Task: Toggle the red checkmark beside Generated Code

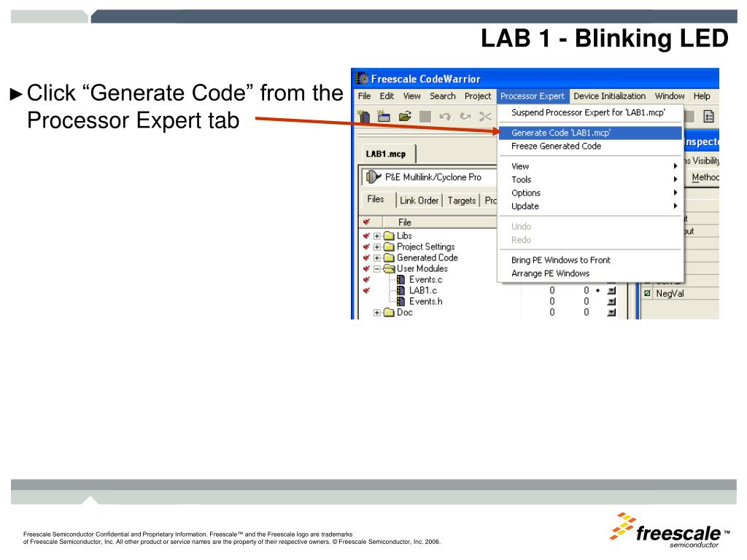Action: 366,257
